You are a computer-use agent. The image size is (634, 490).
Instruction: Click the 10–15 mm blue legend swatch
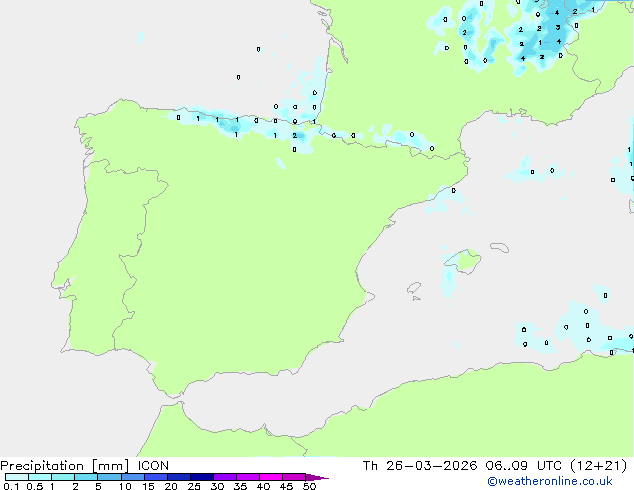click(x=132, y=477)
